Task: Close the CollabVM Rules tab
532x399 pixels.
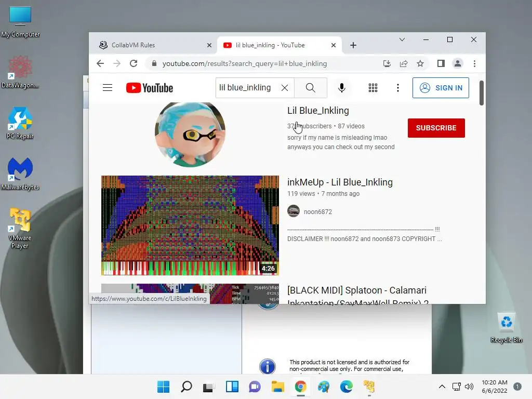Action: coord(209,45)
